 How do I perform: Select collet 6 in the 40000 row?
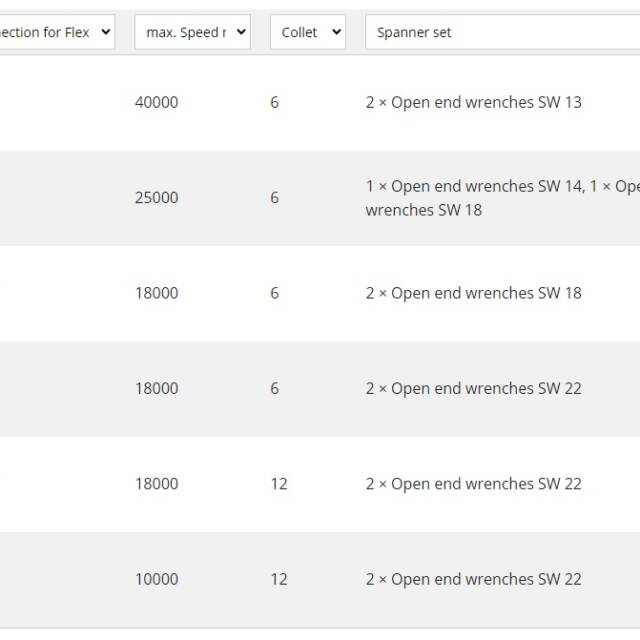tap(274, 102)
